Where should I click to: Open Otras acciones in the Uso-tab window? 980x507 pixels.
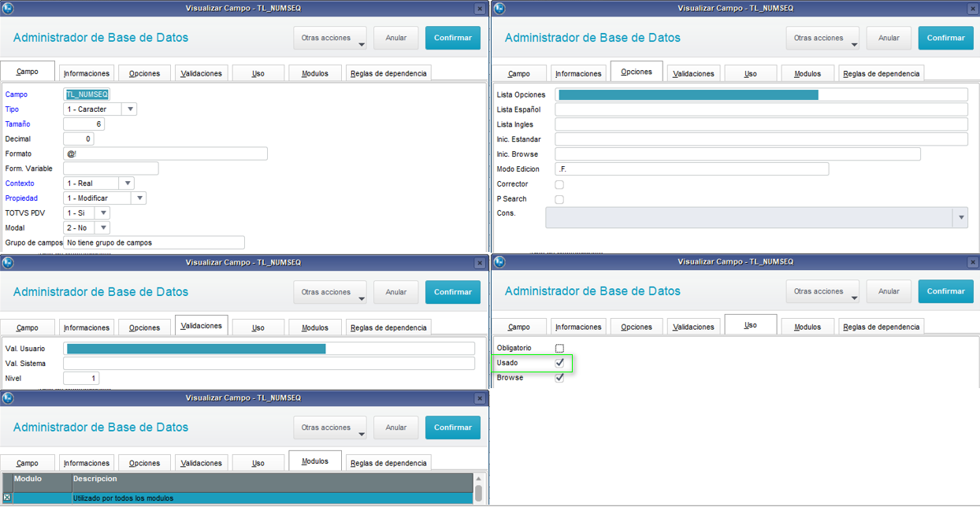click(822, 291)
